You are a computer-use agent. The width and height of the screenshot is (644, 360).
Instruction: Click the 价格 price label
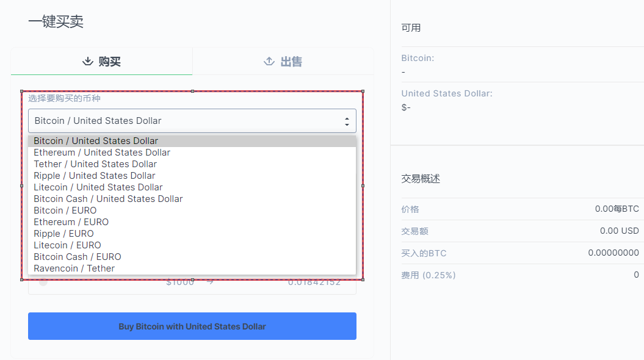coord(410,209)
